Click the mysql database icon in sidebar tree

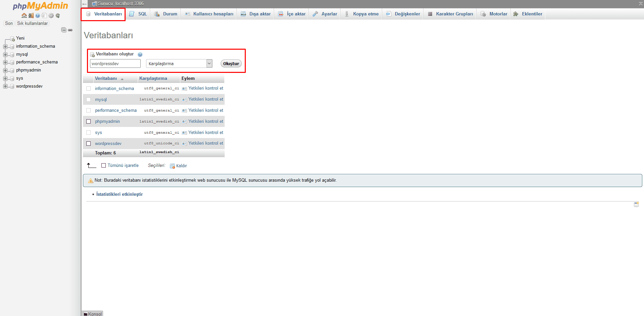click(12, 55)
